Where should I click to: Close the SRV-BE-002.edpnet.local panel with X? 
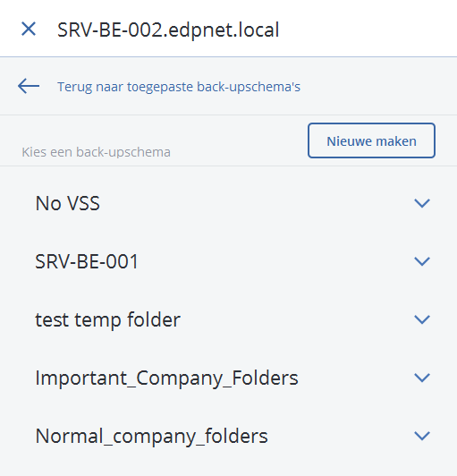click(x=29, y=30)
